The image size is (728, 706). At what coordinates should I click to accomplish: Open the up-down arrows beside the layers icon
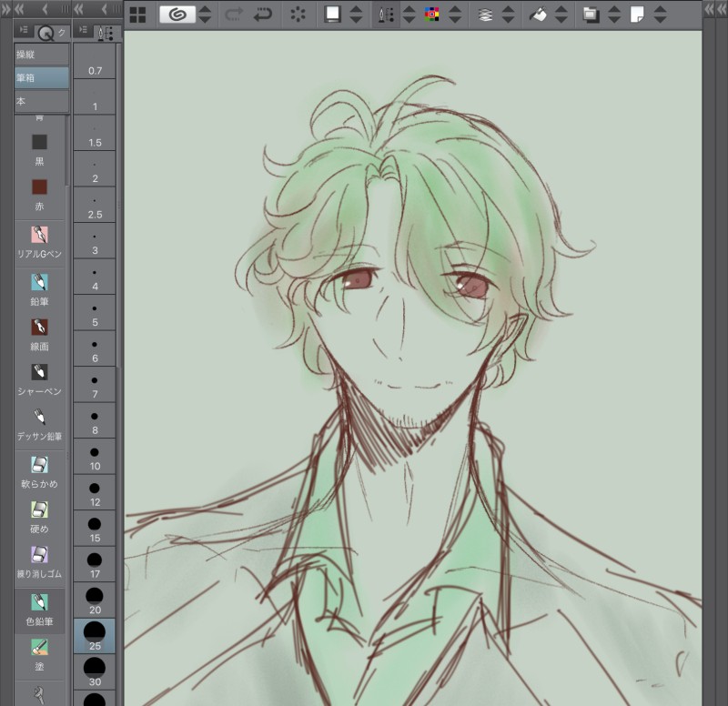509,15
